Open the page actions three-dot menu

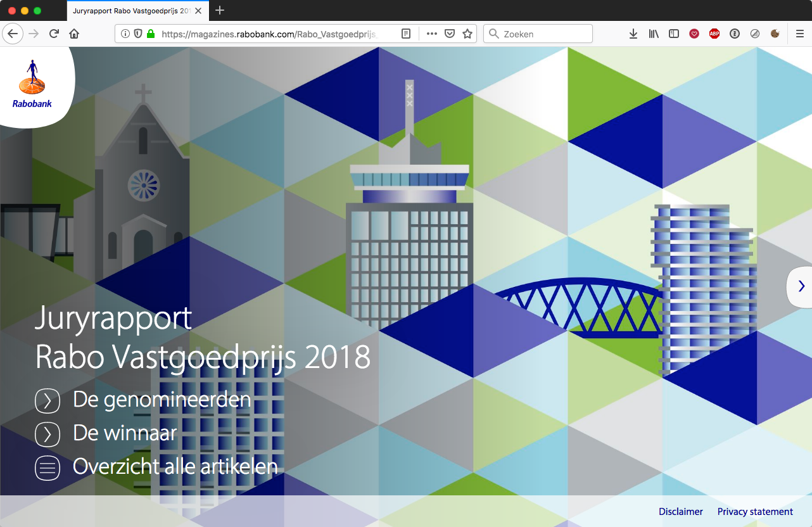click(432, 34)
